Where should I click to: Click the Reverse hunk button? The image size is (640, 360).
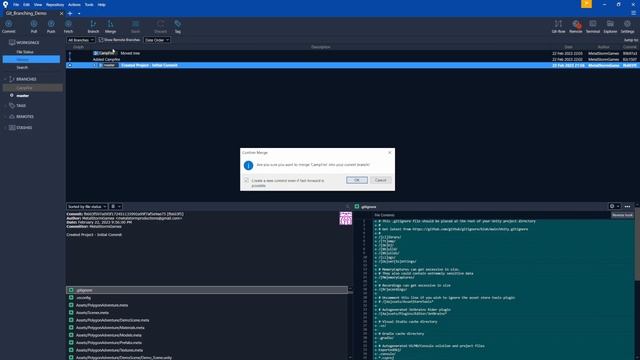click(622, 215)
